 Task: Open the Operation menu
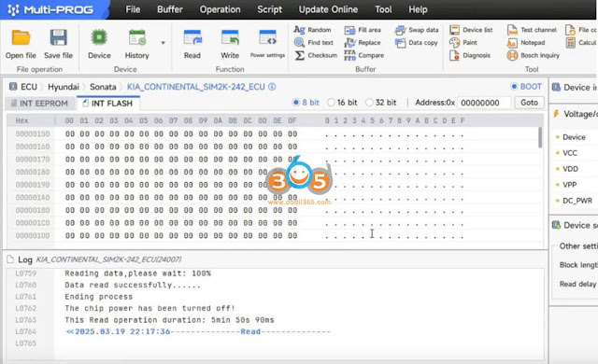[221, 9]
